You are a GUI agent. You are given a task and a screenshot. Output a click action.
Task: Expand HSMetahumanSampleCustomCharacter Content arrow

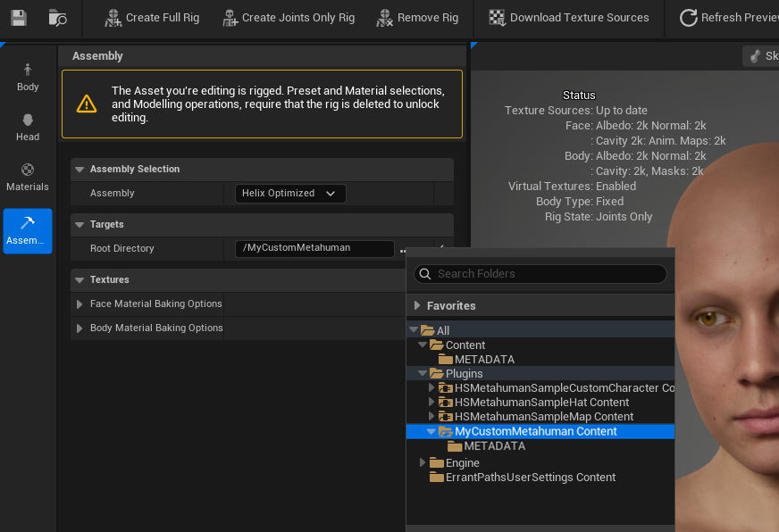[431, 387]
